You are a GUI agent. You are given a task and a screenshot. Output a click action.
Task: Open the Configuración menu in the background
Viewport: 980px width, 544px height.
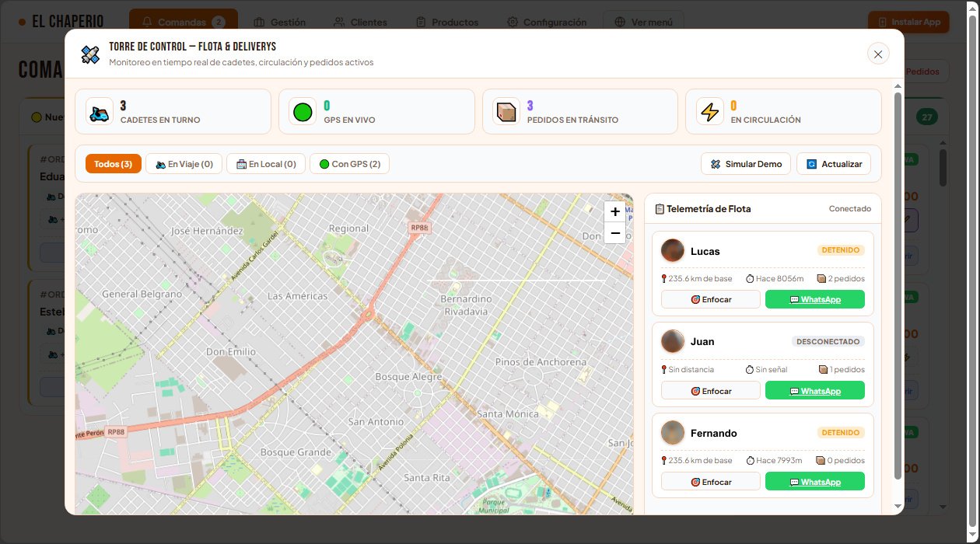click(x=547, y=22)
